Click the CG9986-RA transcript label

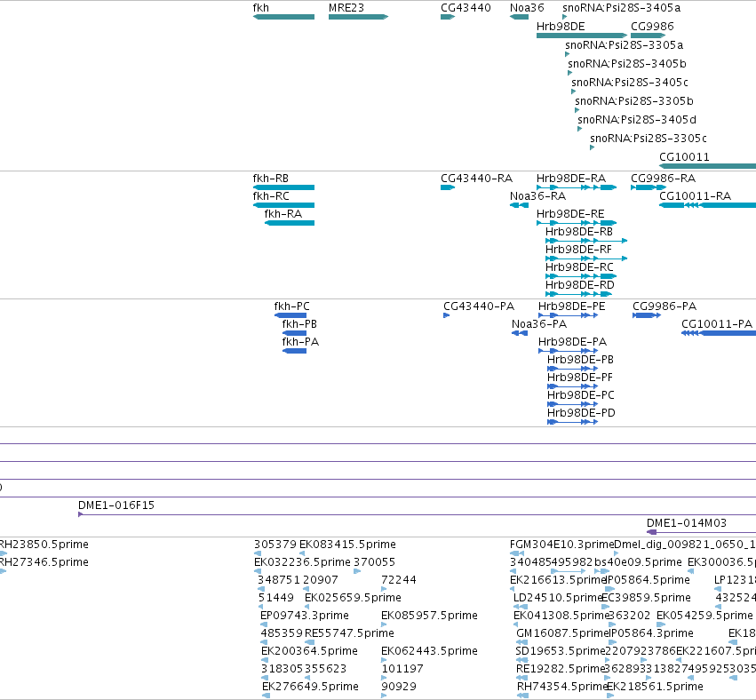point(663,179)
